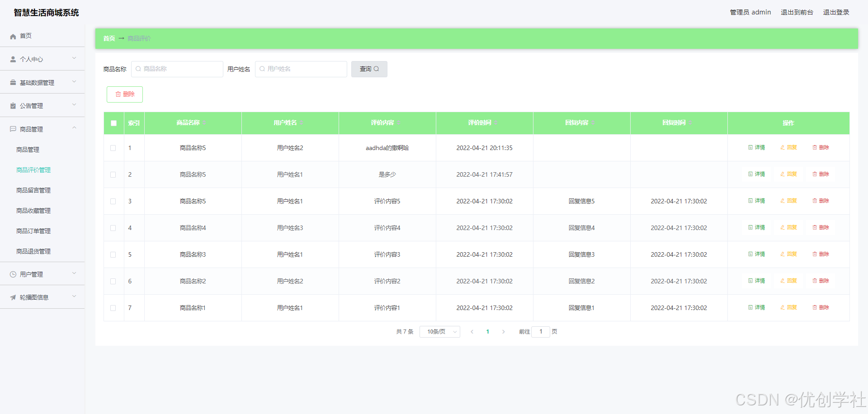Open the 10条/页 page size dropdown

click(439, 331)
